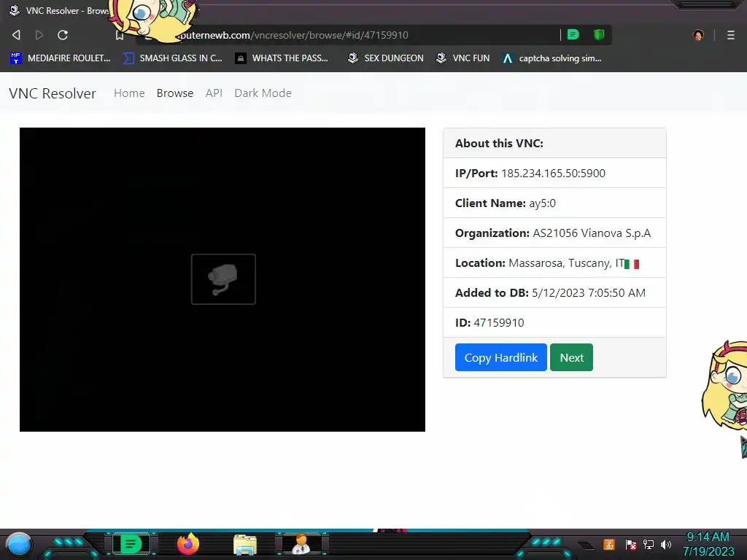This screenshot has height=560, width=747.
Task: Click the camera placeholder thumbnail in VNC preview
Action: 223,279
